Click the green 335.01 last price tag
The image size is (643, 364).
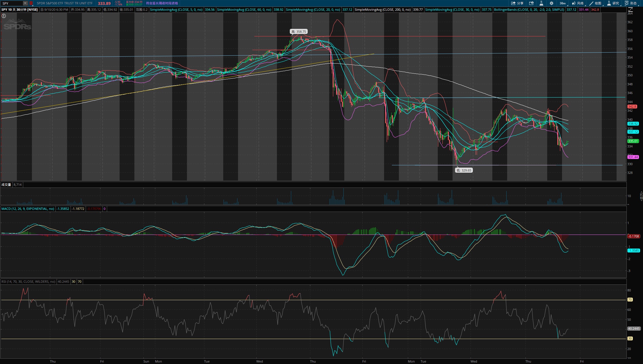[x=633, y=141]
